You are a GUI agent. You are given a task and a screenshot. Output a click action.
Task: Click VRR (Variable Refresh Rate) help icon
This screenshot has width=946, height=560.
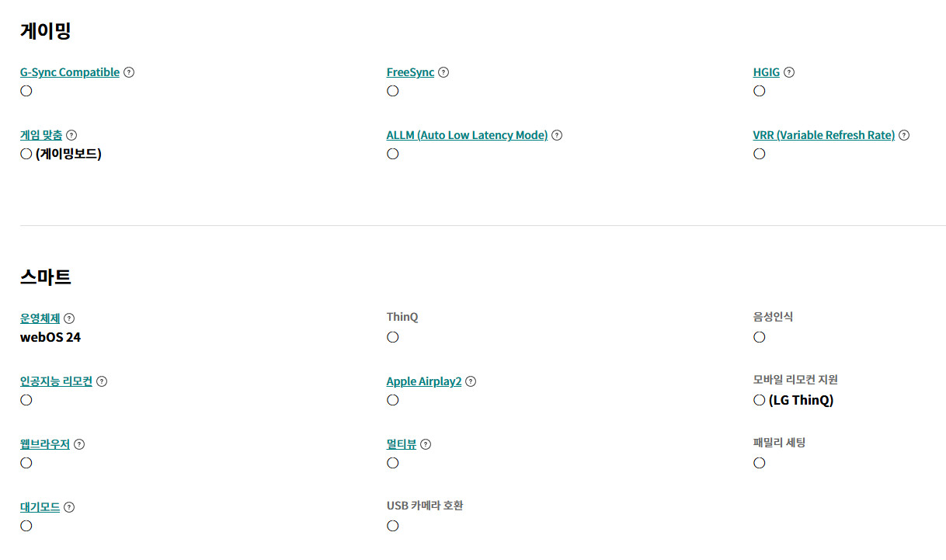click(x=904, y=135)
